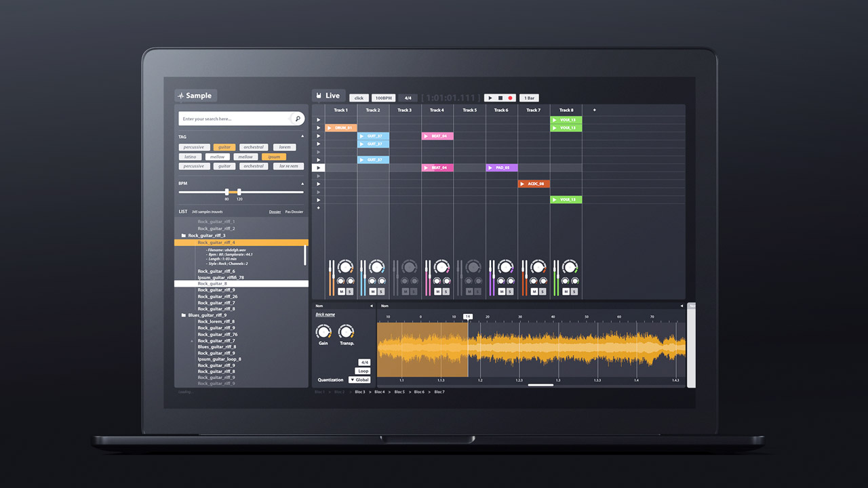Viewport: 868px width, 488px height.
Task: Collapse the BPM section arrow
Action: (302, 184)
